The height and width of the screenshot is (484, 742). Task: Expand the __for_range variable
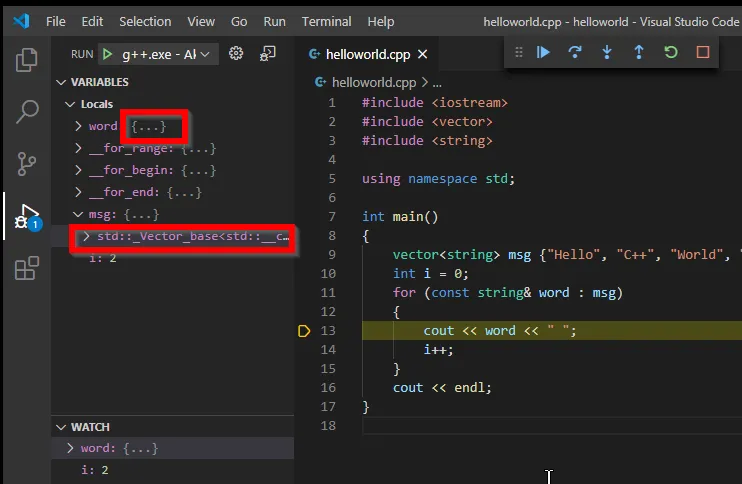click(x=78, y=148)
